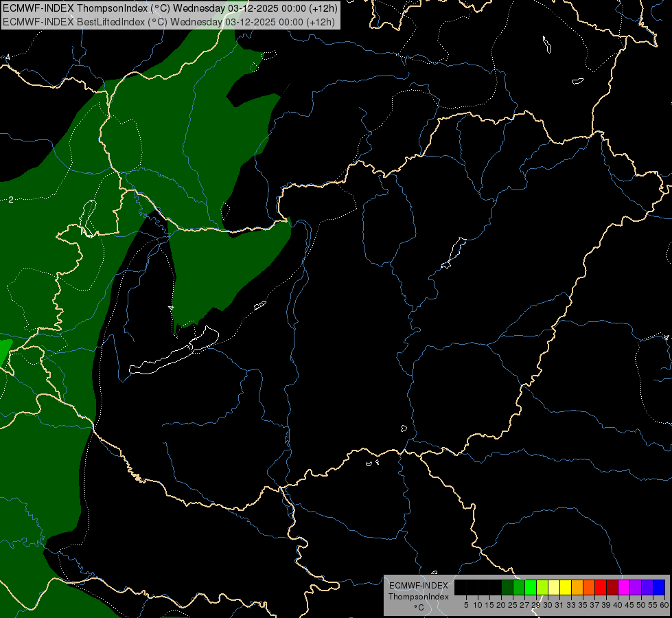Screen dimensions: 672x618
Task: Select the bright green 27-29 legend swatch
Action: click(x=530, y=587)
